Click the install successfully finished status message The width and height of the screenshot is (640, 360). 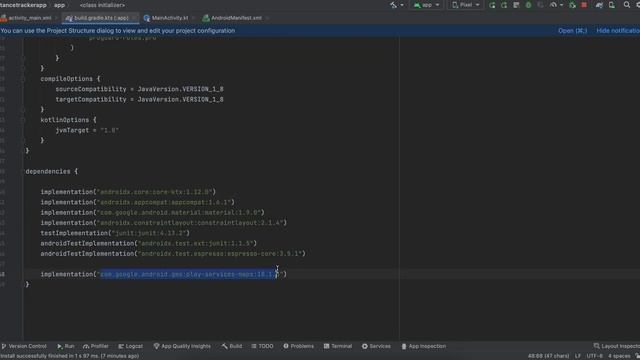point(70,356)
